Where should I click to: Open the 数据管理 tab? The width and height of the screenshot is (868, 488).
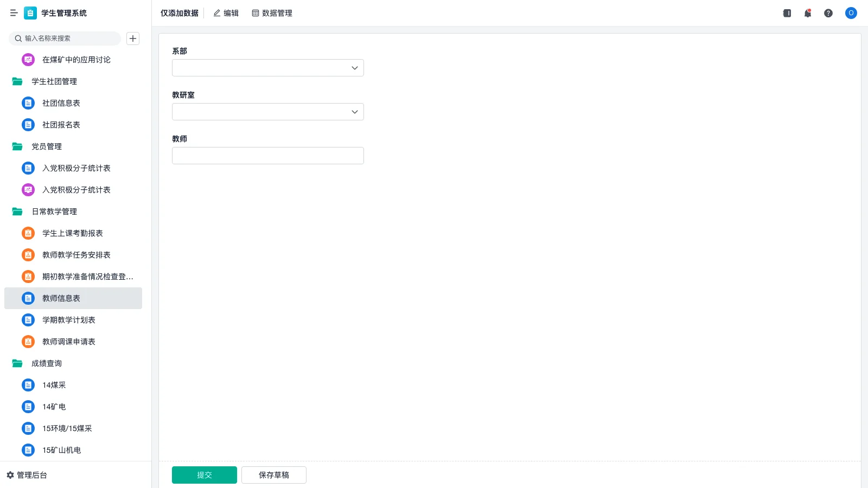(272, 13)
